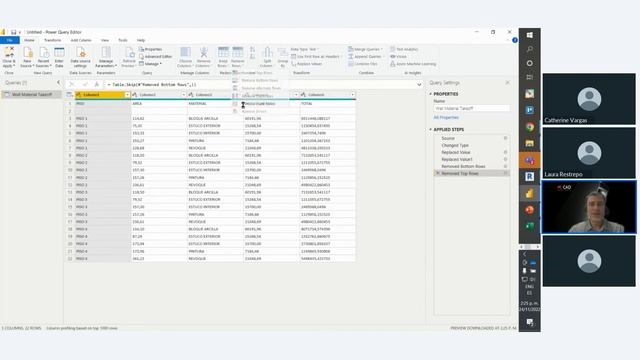Click the Close & Apply icon
Image resolution: width=640 pixels, height=360 pixels.
(x=9, y=52)
